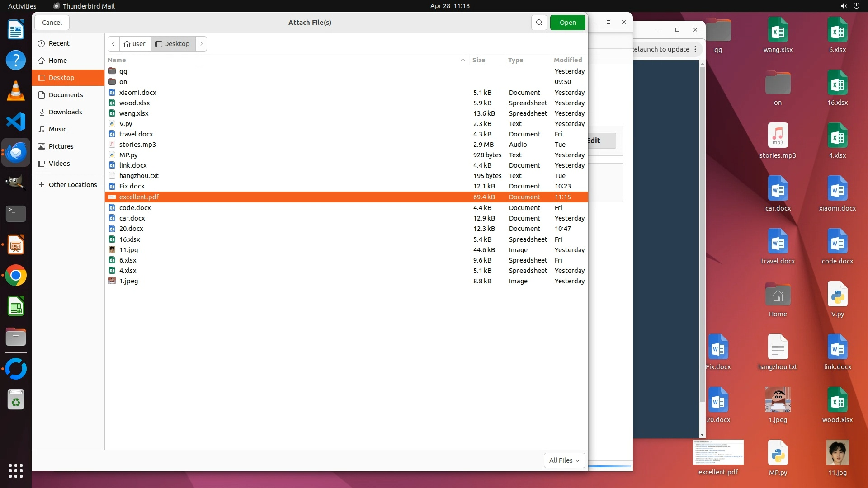The image size is (868, 488).
Task: Click the Desktop path bar button
Action: [173, 44]
